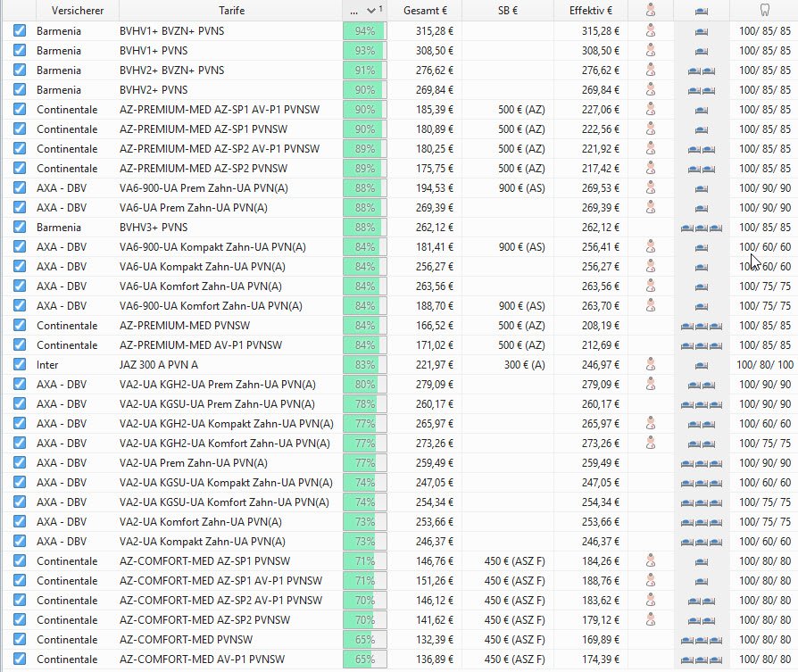Uncheck the BVHV3+ PVNS row checkbox

pos(20,227)
